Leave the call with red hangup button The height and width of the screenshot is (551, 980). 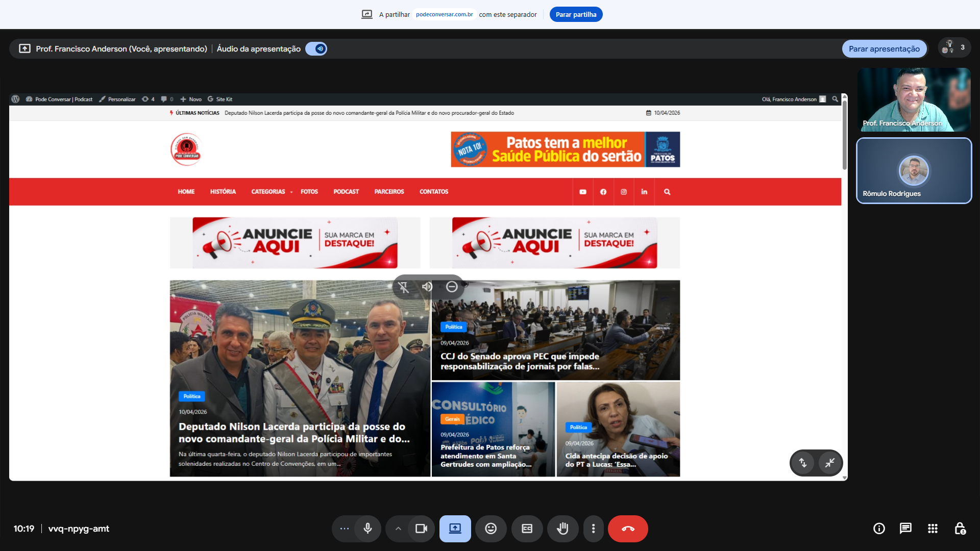tap(628, 529)
